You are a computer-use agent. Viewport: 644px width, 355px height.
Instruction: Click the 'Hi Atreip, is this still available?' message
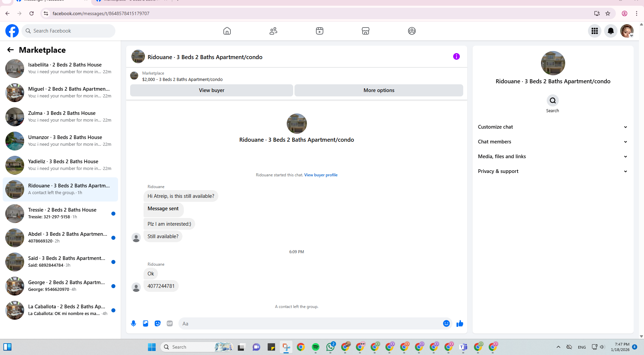point(181,196)
